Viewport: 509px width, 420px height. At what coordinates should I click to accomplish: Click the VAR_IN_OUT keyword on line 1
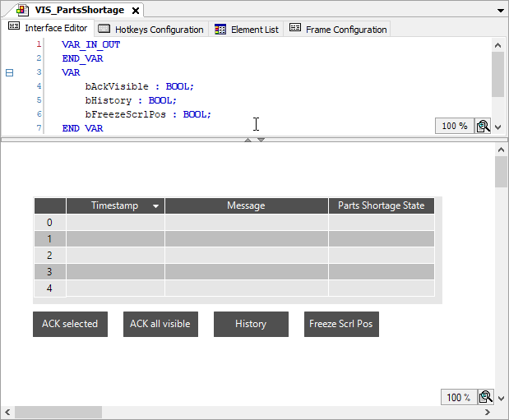coord(91,44)
